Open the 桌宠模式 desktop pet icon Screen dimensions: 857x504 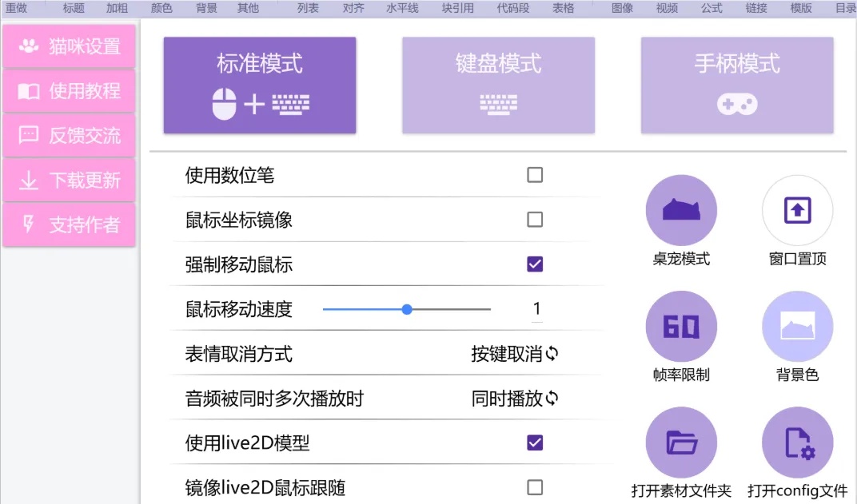(681, 210)
